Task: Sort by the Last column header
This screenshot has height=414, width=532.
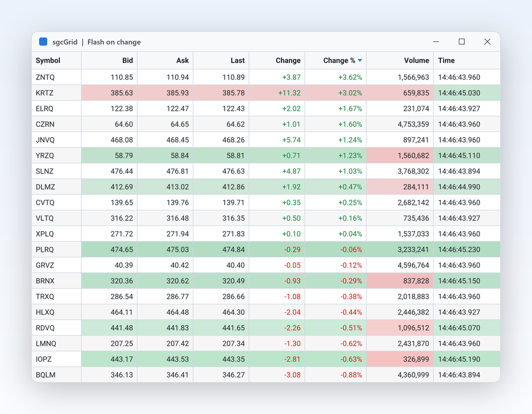Action: coord(221,60)
